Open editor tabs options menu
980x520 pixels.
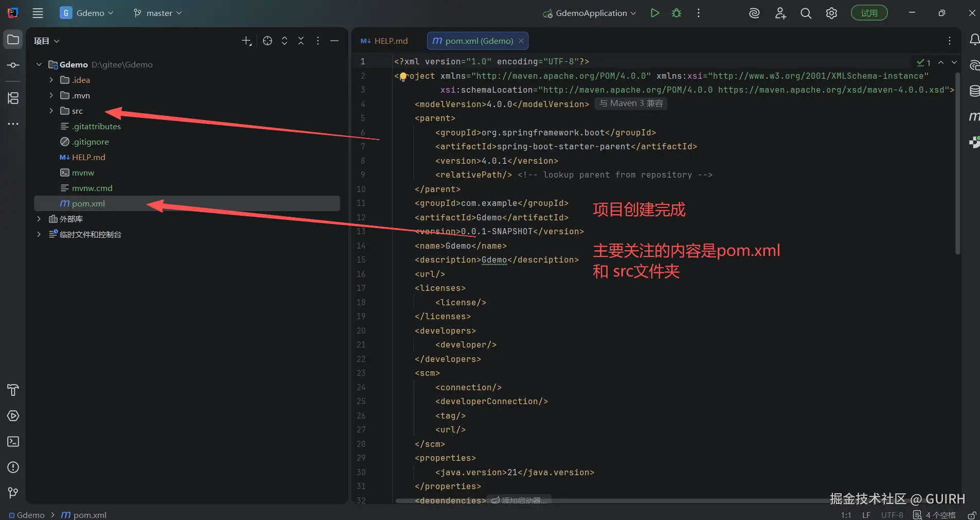point(950,41)
